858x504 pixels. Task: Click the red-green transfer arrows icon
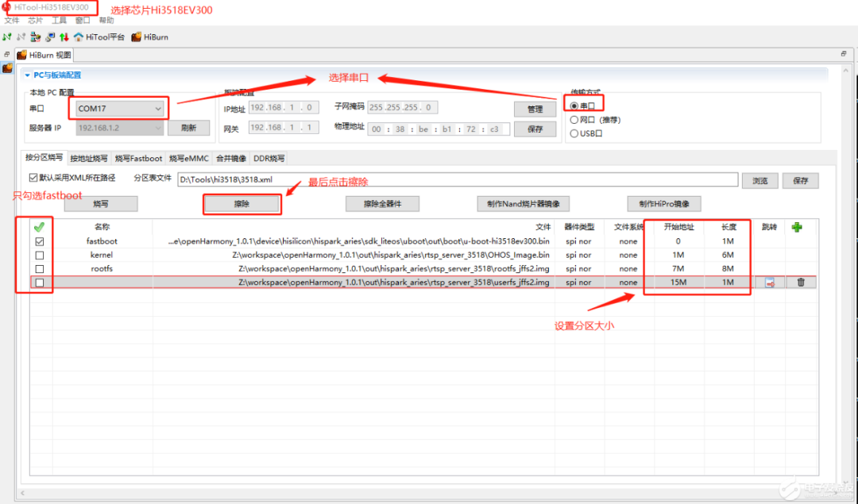point(63,37)
